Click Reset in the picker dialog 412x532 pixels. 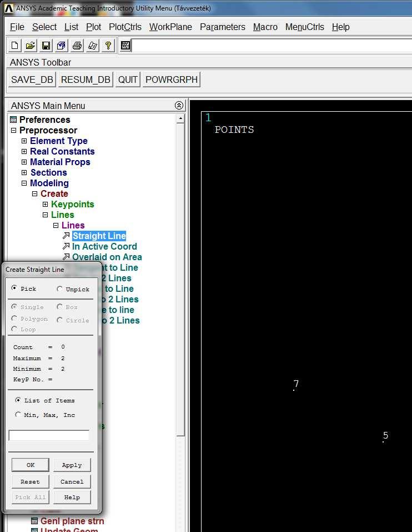31,481
